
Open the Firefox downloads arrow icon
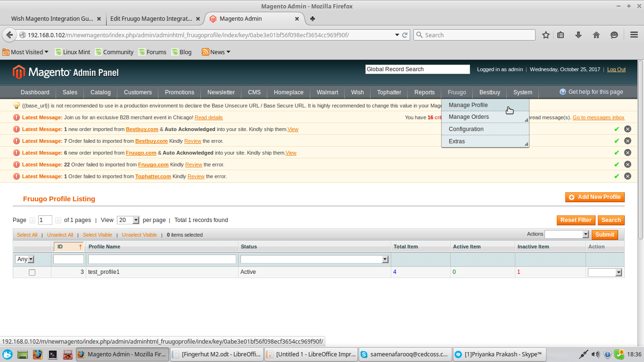578,35
